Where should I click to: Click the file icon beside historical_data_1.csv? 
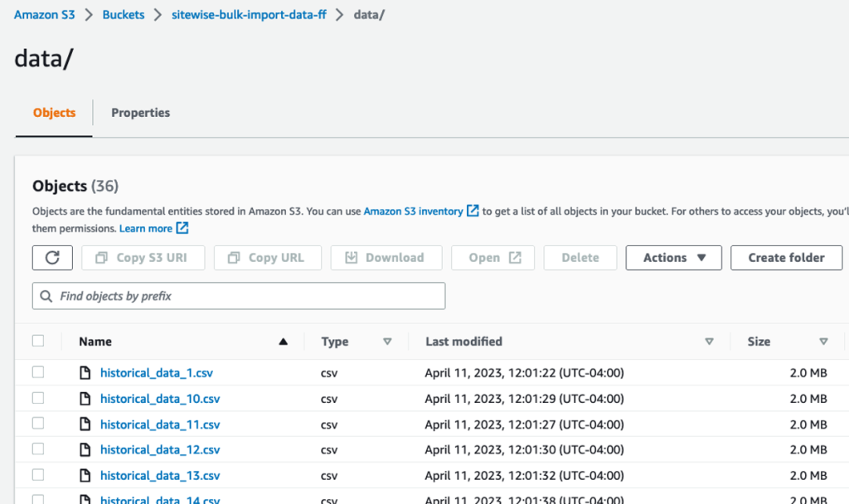click(85, 372)
